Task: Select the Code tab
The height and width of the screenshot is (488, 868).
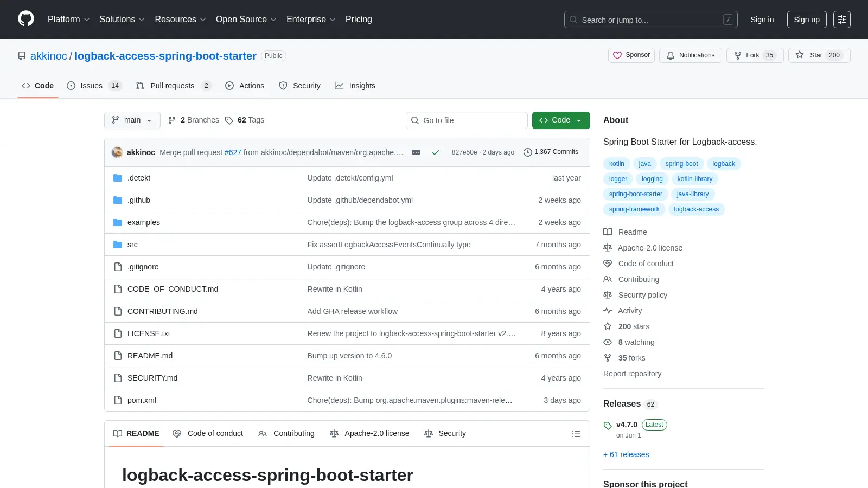Action: pyautogui.click(x=37, y=86)
